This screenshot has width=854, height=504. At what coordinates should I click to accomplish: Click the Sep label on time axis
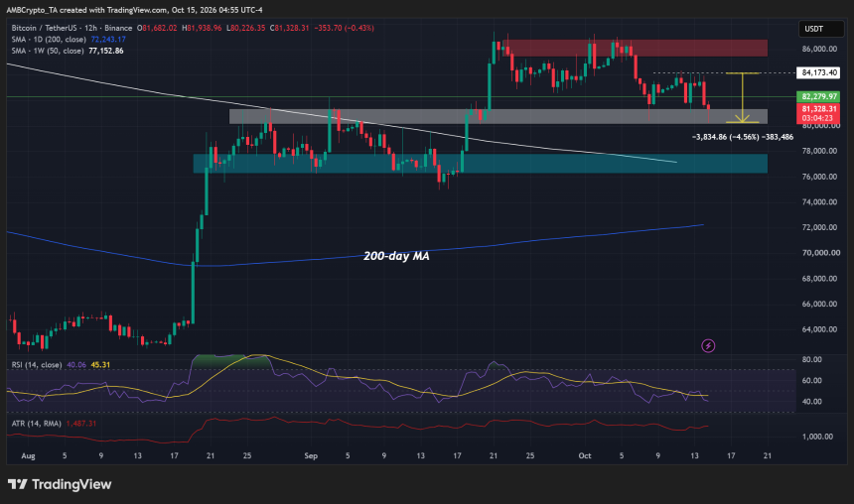(311, 456)
